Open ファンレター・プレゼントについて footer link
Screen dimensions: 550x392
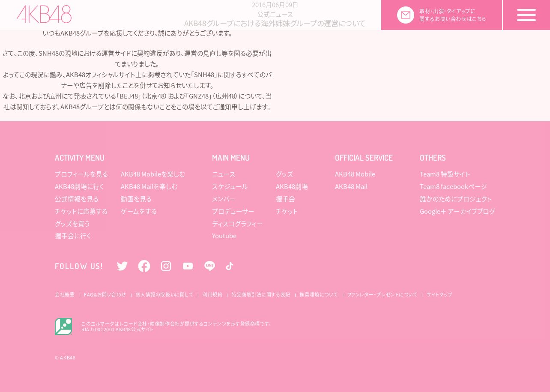click(382, 294)
